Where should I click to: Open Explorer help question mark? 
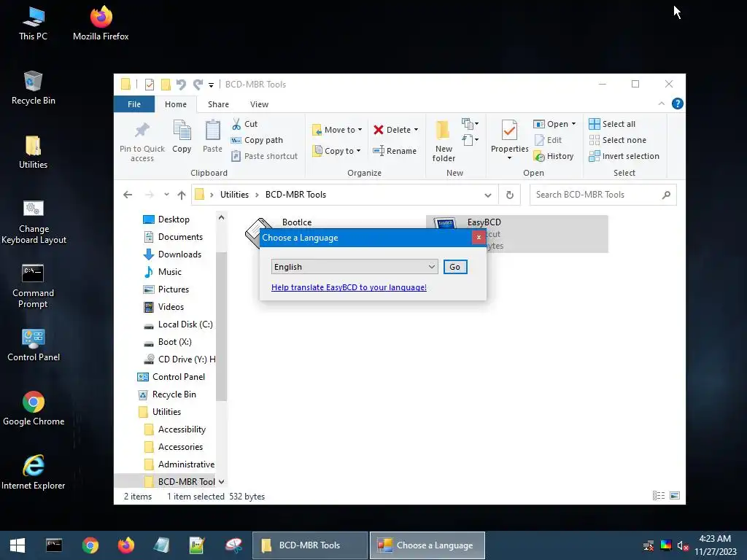[677, 104]
